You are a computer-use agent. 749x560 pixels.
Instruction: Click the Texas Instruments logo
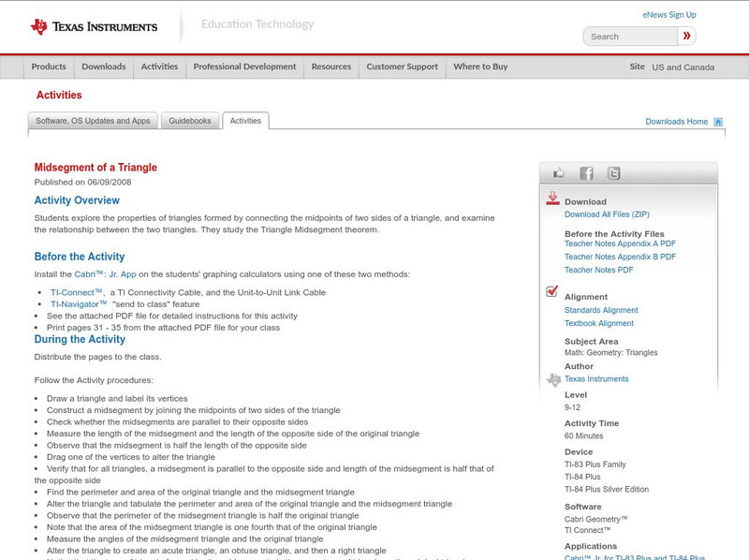coord(94,27)
